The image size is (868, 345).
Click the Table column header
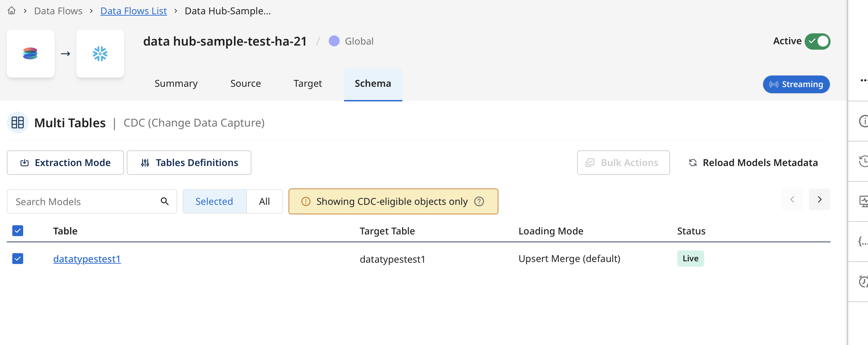pyautogui.click(x=65, y=231)
